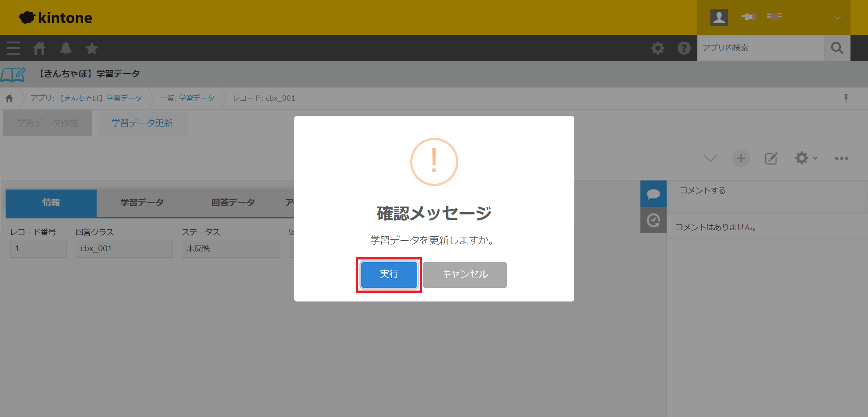Click the edit record pencil icon
The image size is (868, 417).
[771, 158]
